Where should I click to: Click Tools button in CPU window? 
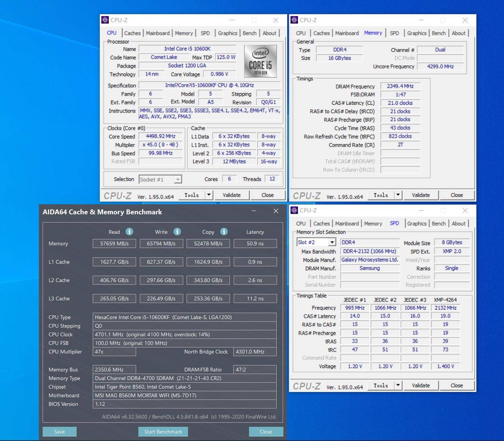[x=192, y=195]
